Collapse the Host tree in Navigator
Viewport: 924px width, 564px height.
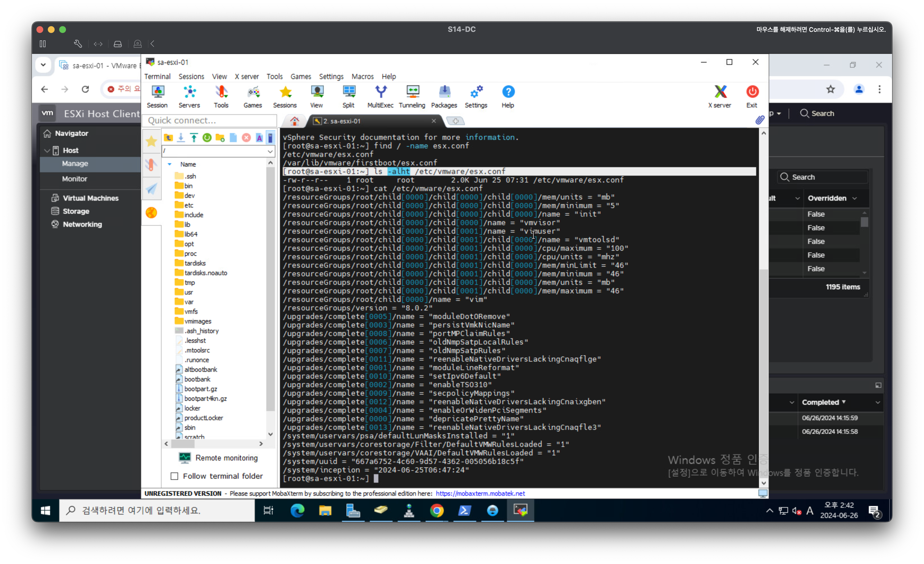(x=47, y=150)
